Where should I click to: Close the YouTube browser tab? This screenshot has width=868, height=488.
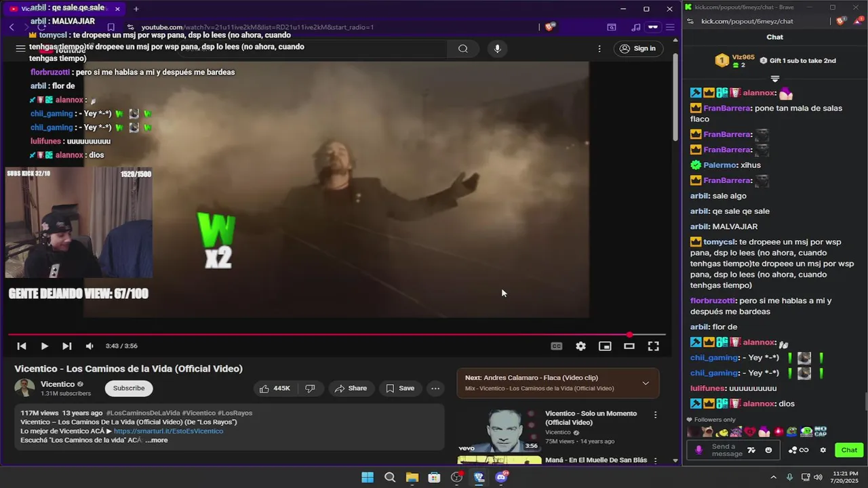click(117, 9)
